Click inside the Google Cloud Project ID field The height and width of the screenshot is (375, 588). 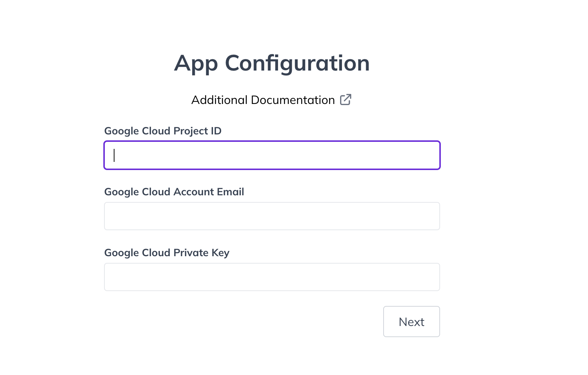(272, 155)
